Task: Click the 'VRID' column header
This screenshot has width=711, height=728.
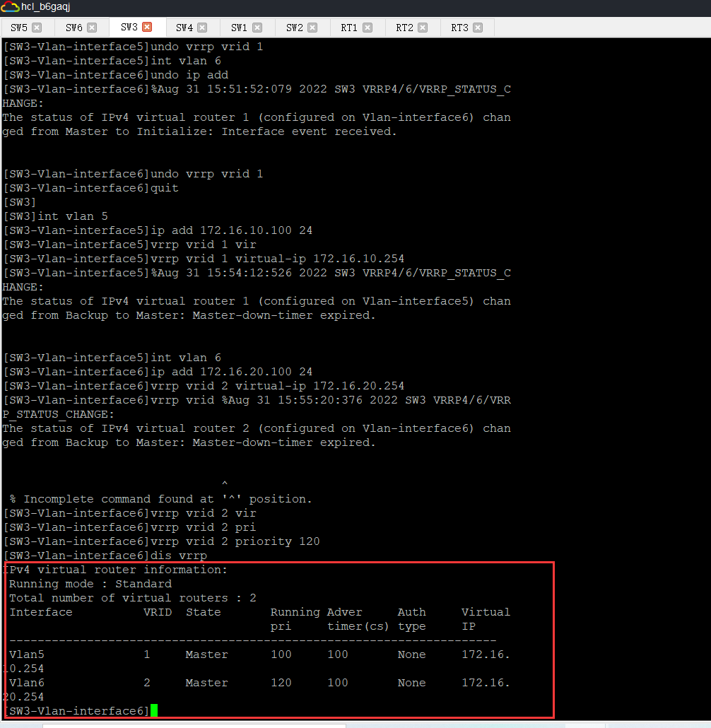Action: click(x=158, y=612)
